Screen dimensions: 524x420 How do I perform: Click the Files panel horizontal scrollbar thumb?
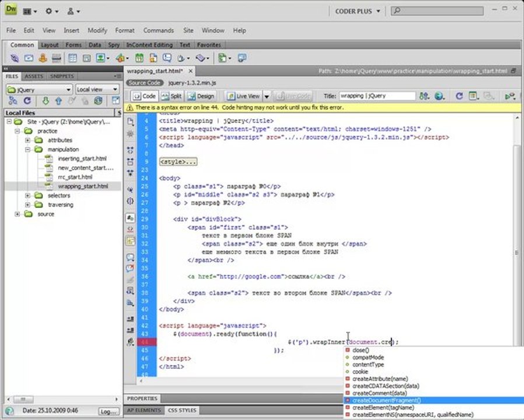point(23,399)
